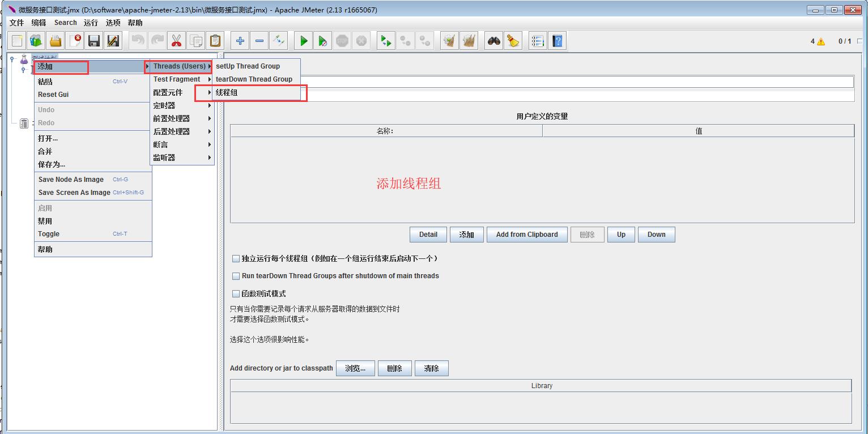Image resolution: width=868 pixels, height=434 pixels.
Task: Enable 独立运行每个线程组 checkbox
Action: pos(236,258)
